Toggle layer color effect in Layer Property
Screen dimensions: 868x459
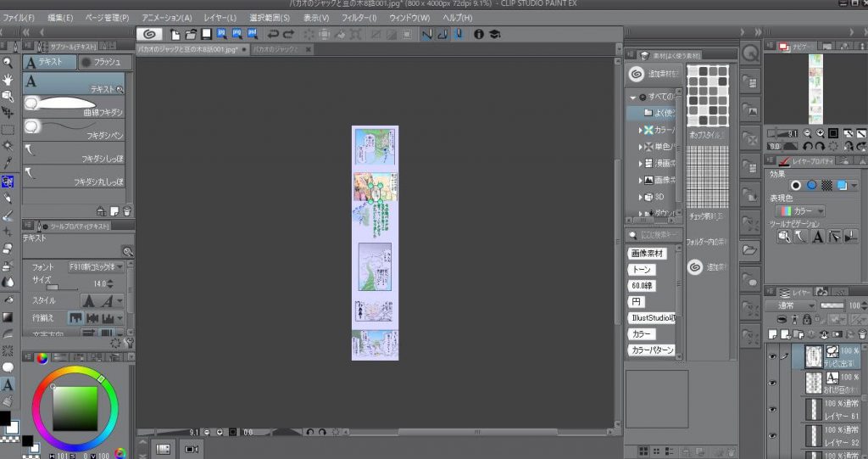(842, 185)
